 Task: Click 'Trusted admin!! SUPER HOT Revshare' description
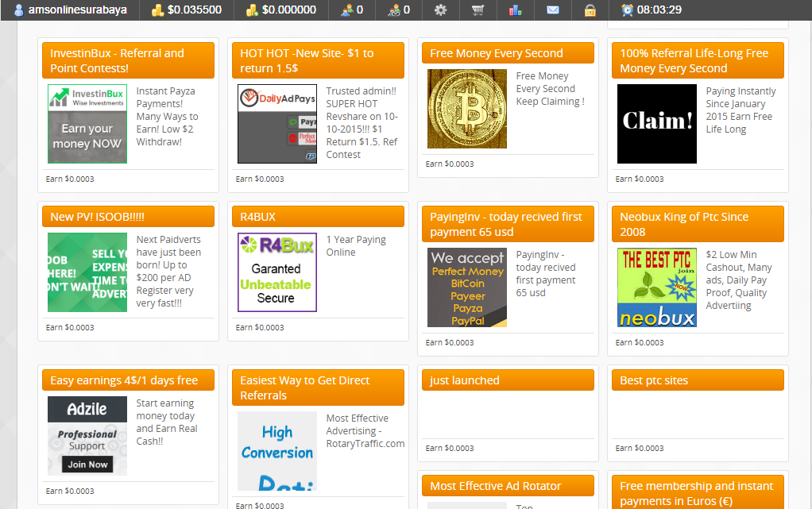click(x=362, y=123)
